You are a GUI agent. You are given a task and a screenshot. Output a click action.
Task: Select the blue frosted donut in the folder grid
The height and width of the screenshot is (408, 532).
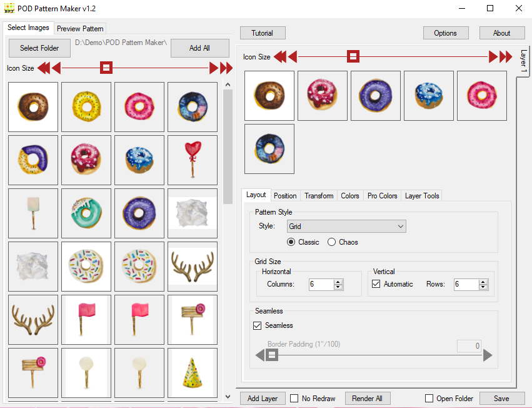(x=139, y=160)
